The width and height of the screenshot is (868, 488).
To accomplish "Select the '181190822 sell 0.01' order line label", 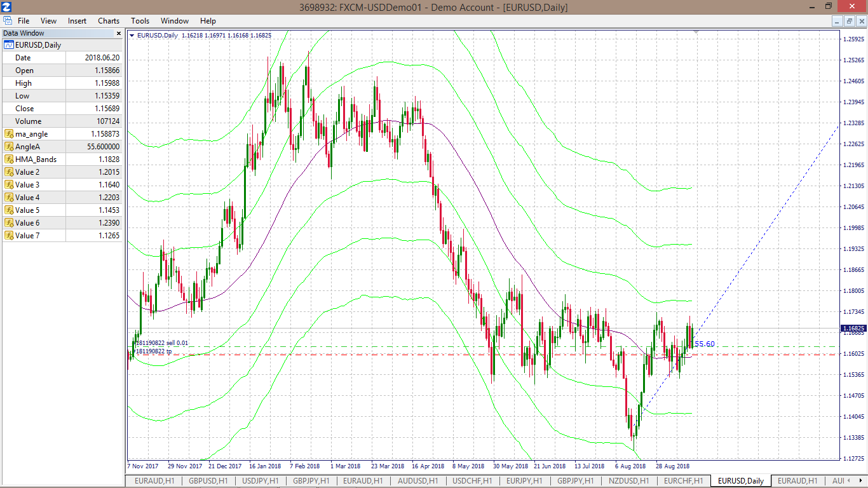I will pos(161,343).
